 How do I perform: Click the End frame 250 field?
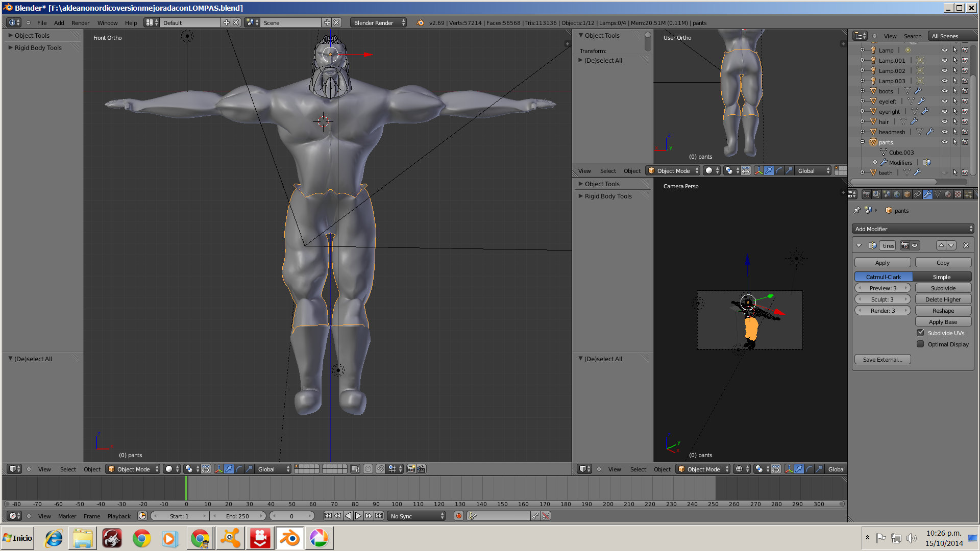coord(238,516)
